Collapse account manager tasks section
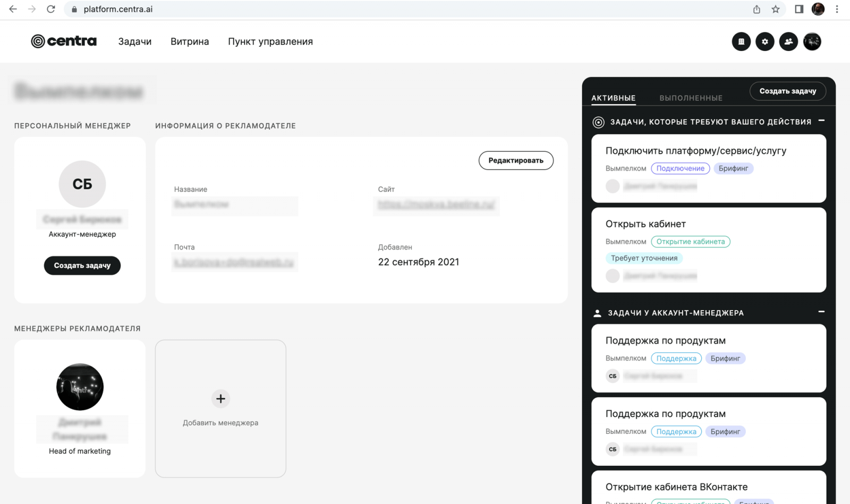The height and width of the screenshot is (504, 850). point(821,312)
